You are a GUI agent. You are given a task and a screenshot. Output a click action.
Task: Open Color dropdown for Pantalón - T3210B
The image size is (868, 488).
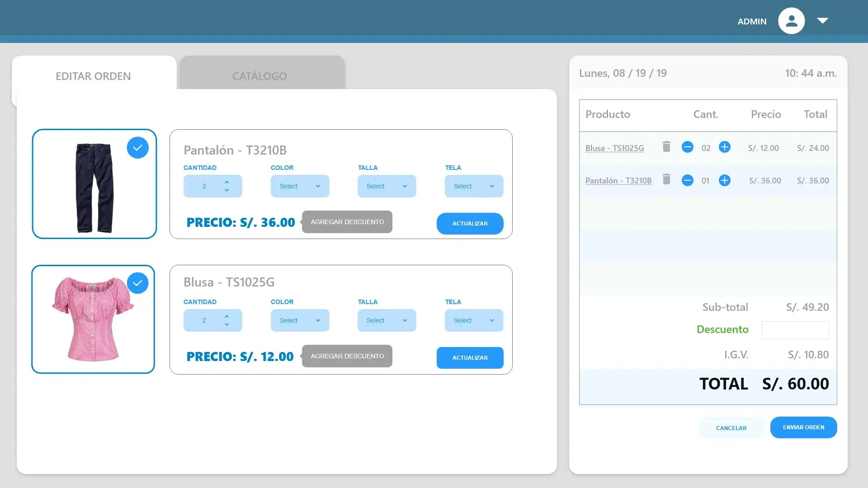tap(300, 186)
